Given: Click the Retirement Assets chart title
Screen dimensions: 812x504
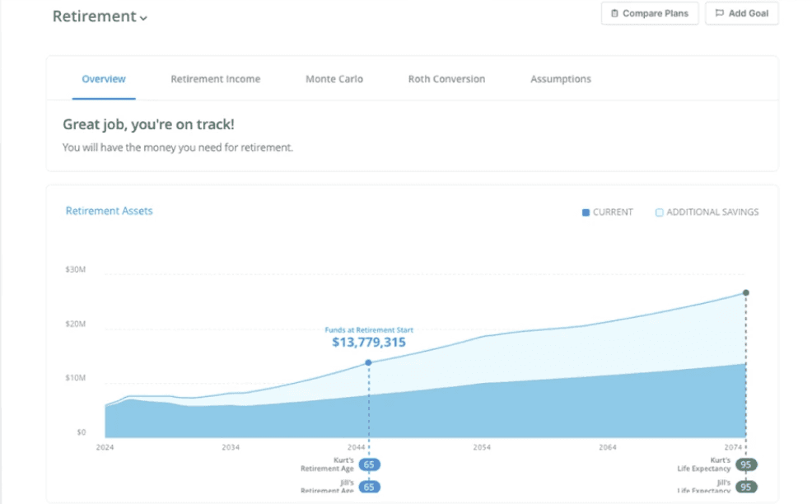Looking at the screenshot, I should (x=109, y=211).
